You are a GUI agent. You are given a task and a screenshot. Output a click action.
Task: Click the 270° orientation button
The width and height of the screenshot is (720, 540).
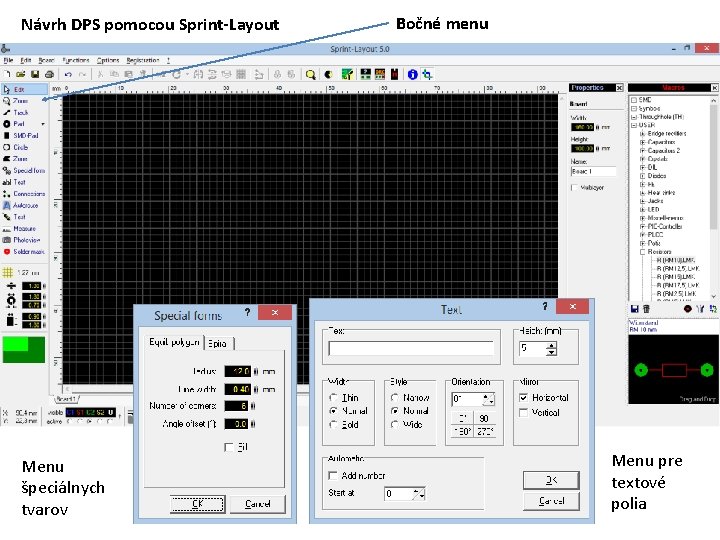484,431
